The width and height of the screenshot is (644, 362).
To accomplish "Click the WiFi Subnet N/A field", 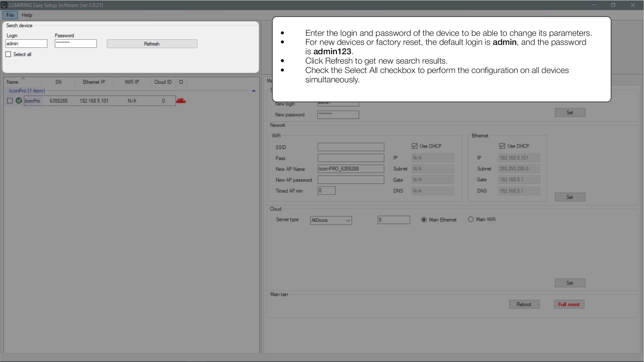I will point(433,169).
